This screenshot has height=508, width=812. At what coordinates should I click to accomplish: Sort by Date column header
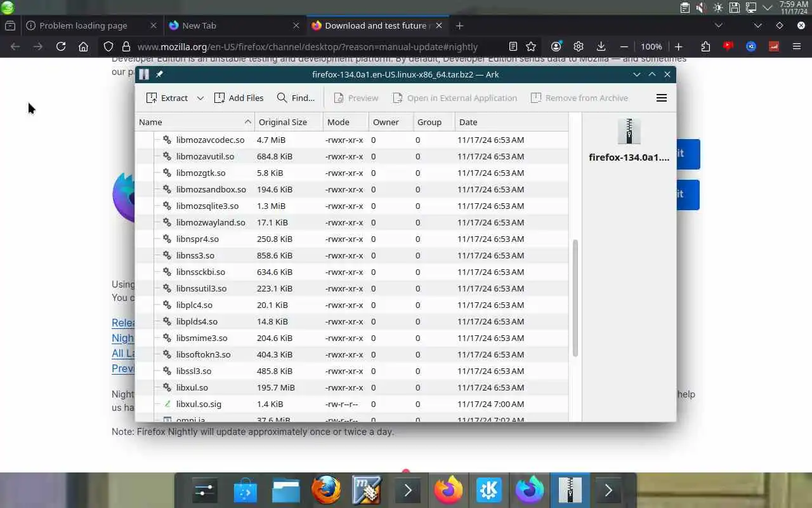(x=511, y=122)
